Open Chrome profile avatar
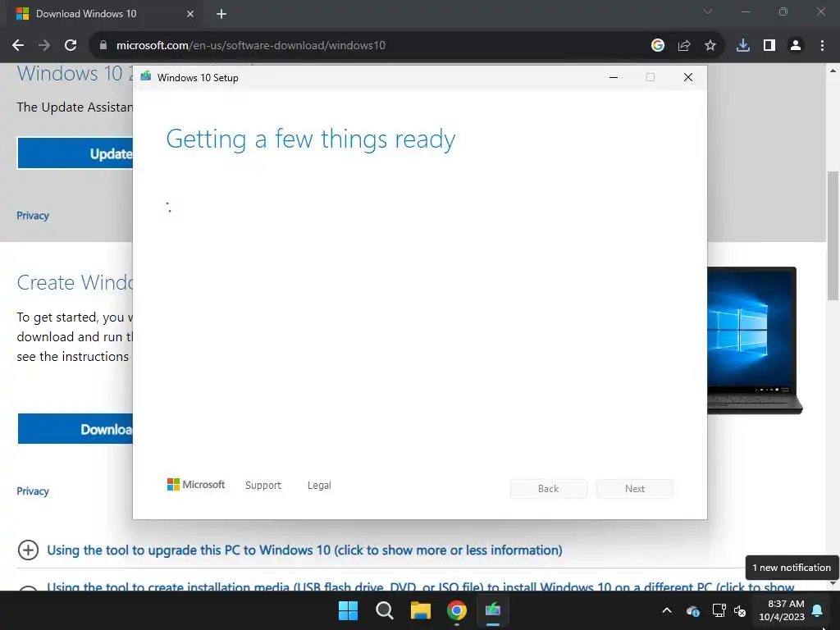The height and width of the screenshot is (630, 840). [x=796, y=46]
